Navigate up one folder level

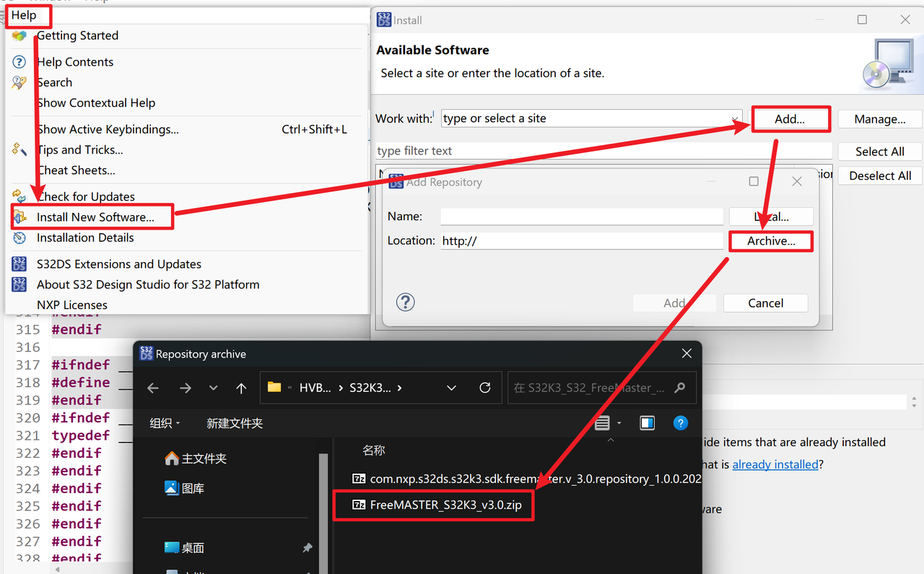(241, 388)
